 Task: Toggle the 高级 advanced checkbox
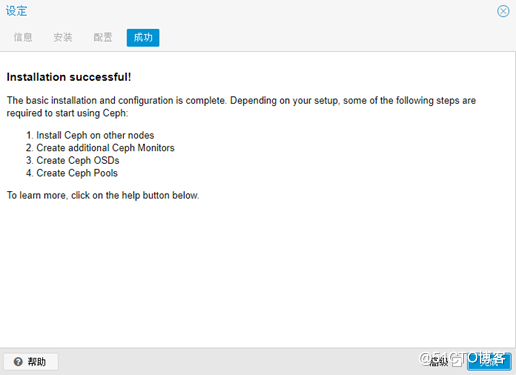point(457,361)
